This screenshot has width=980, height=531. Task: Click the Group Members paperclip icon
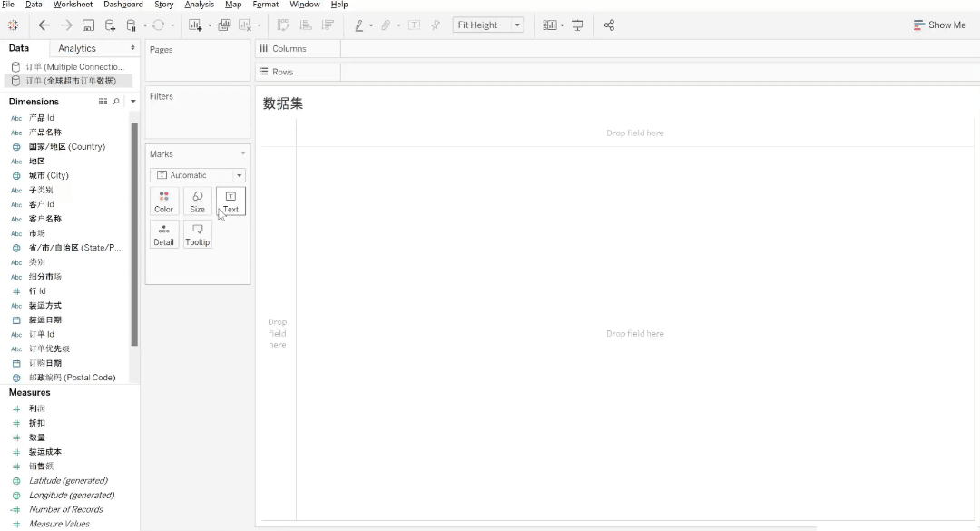click(x=387, y=25)
